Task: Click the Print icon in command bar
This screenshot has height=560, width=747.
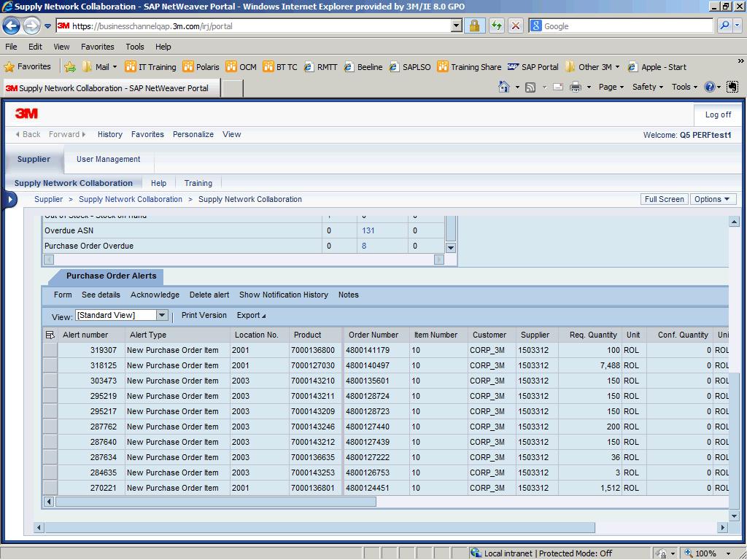Action: tap(576, 87)
